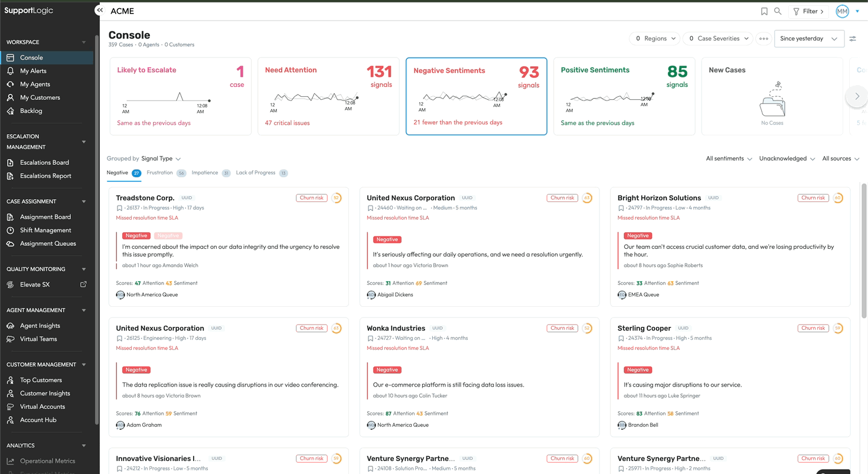Image resolution: width=868 pixels, height=474 pixels.
Task: Collapse the ESCALATION MANAGEMENT section
Action: tap(83, 142)
